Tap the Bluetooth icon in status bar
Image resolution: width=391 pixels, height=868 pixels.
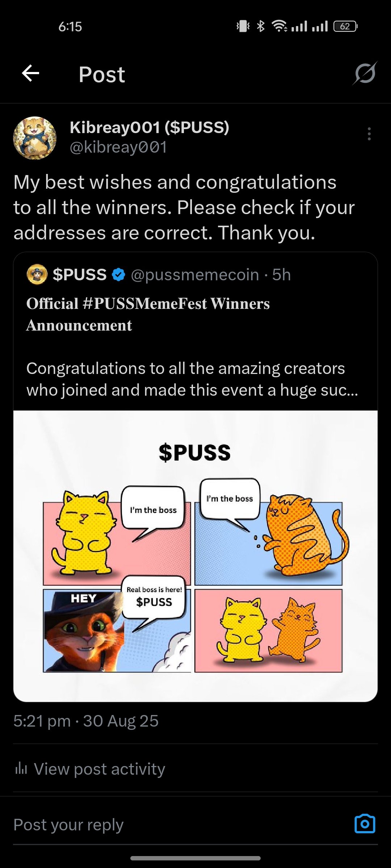[261, 26]
